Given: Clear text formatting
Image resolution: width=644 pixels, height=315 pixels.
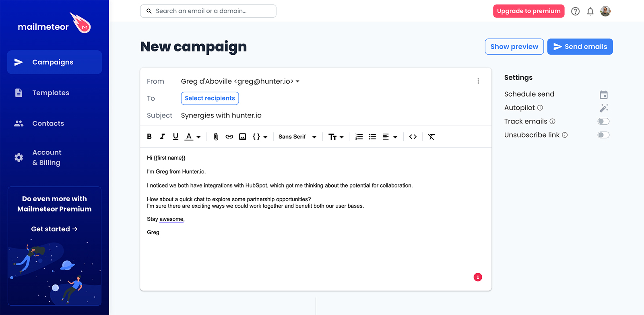Looking at the screenshot, I should point(431,137).
